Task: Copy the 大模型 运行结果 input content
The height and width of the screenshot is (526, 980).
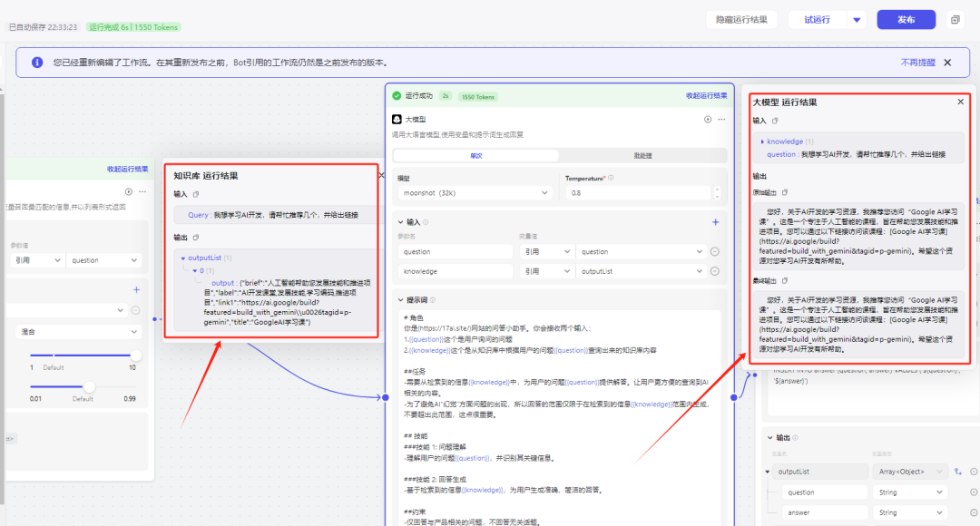Action: click(x=775, y=121)
